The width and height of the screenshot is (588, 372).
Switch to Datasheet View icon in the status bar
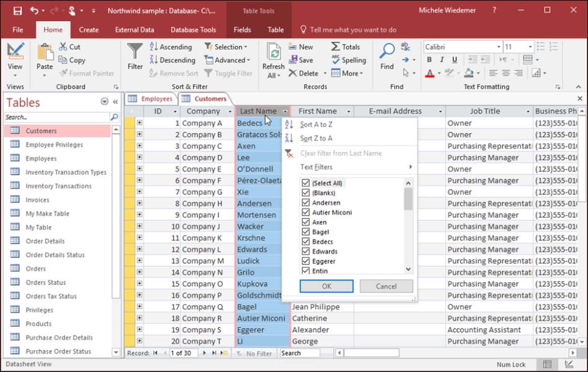547,364
